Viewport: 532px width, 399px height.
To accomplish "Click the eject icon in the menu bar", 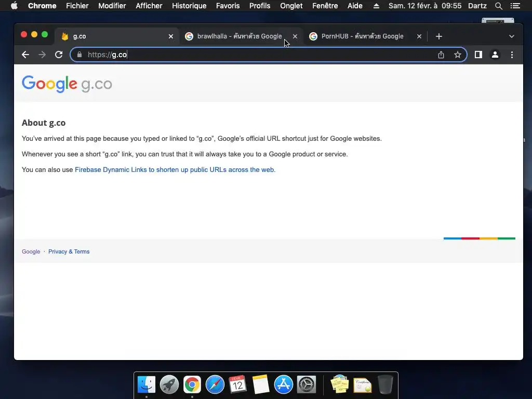I will point(376,6).
